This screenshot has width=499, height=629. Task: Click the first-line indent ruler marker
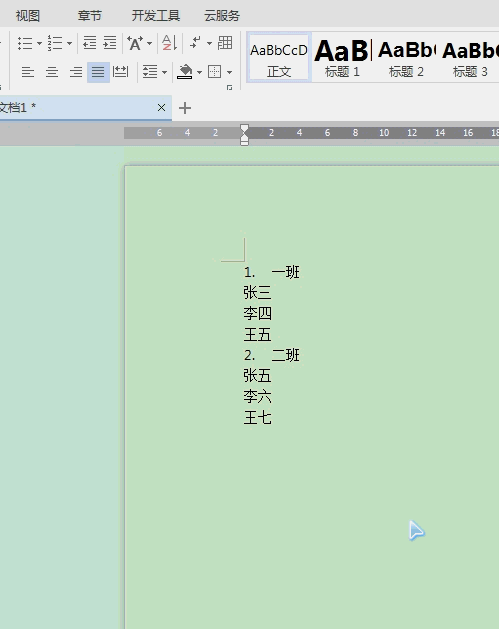244,129
